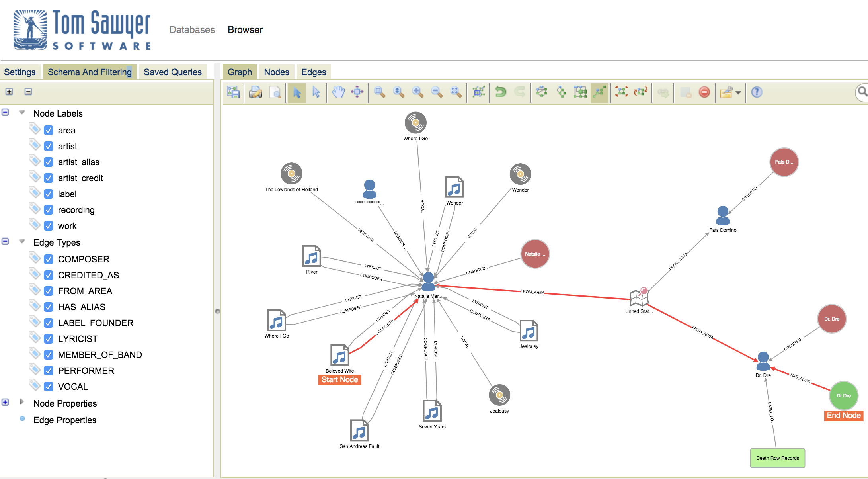Click the Zoom Out magnifier icon
This screenshot has width=868, height=479.
point(437,92)
